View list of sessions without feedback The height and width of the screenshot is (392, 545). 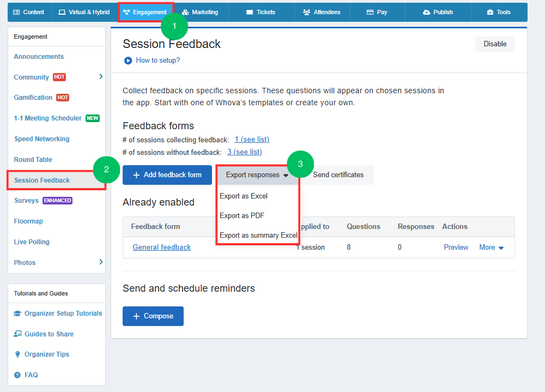coord(244,152)
